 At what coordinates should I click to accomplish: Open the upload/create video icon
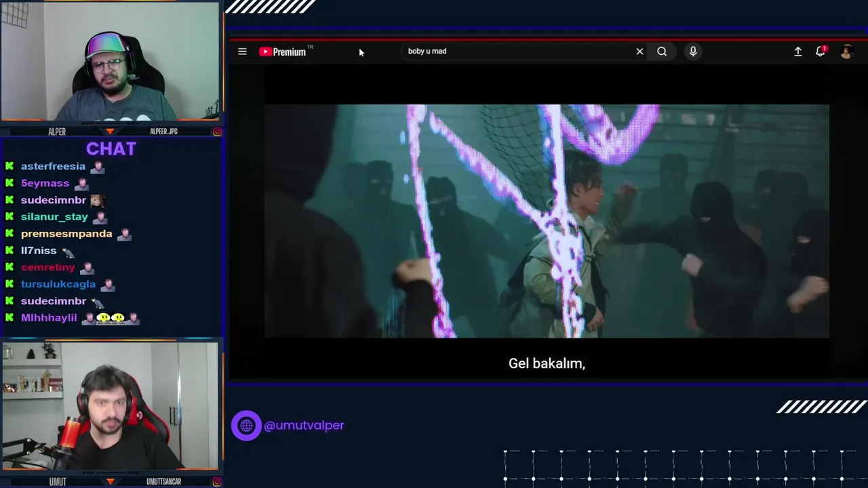click(x=798, y=52)
